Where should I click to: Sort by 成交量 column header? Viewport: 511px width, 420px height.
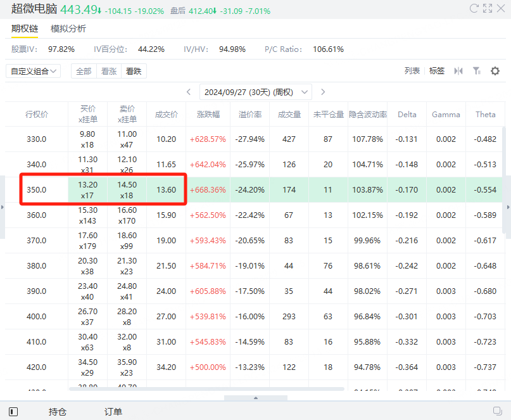tap(289, 115)
